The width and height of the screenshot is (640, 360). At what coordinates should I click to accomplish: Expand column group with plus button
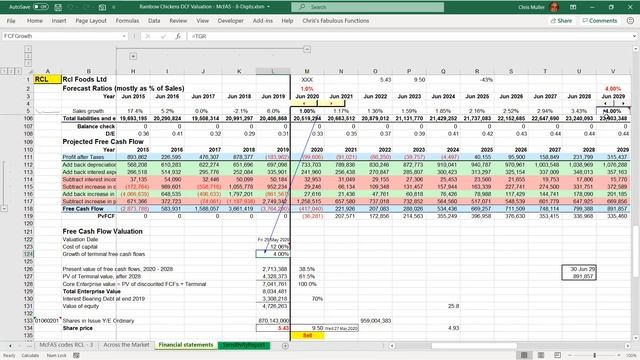pos(133,56)
